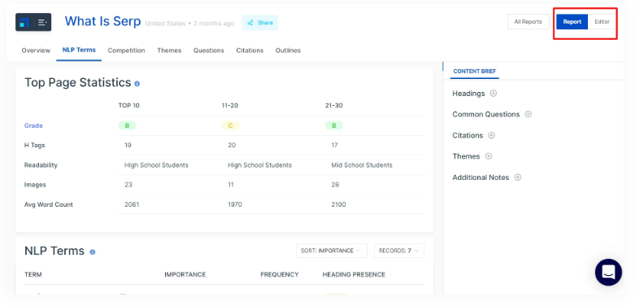This screenshot has height=306, width=644.
Task: Open the Outlines tab
Action: coord(288,50)
